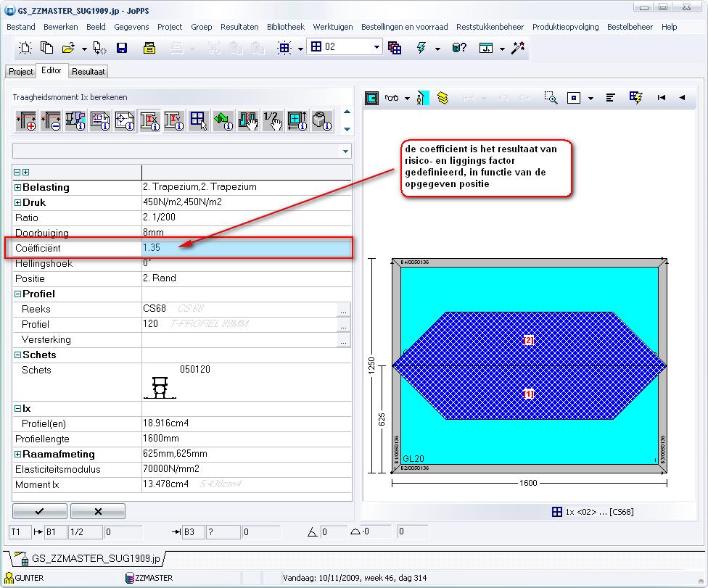This screenshot has height=588, width=708.
Task: Click the glasses view icon in drawing toolbar
Action: [x=392, y=97]
